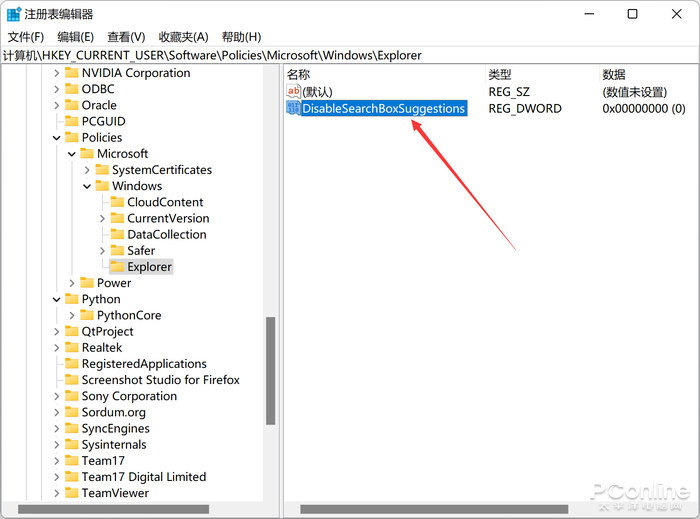Image resolution: width=700 pixels, height=519 pixels.
Task: Click the Safer folder icon
Action: [117, 250]
